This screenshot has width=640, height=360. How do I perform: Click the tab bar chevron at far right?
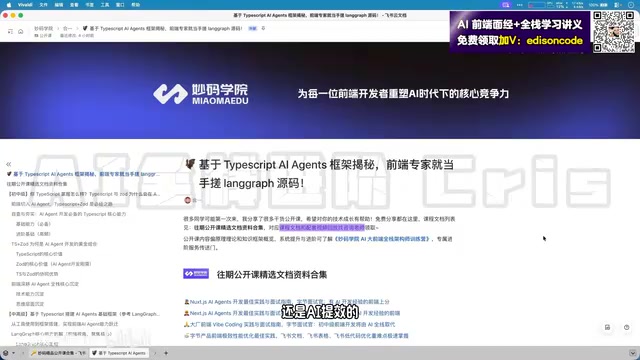point(632,353)
